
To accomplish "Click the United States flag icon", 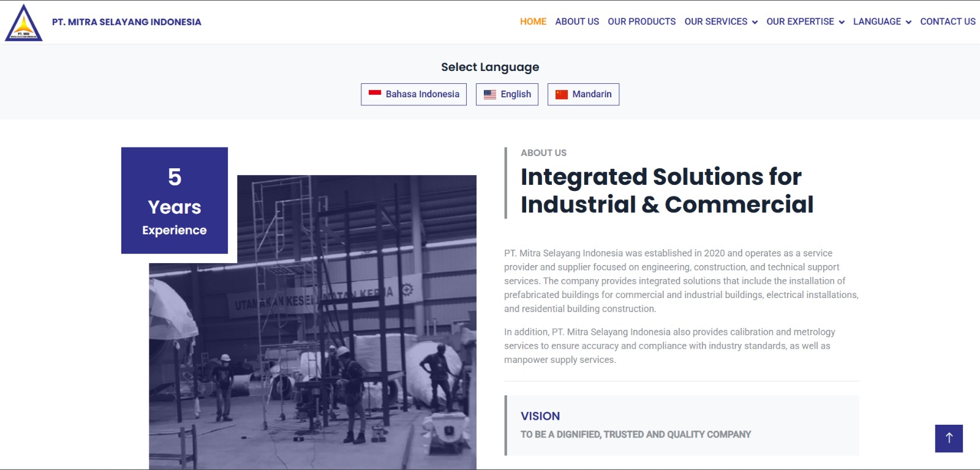I will tap(490, 94).
